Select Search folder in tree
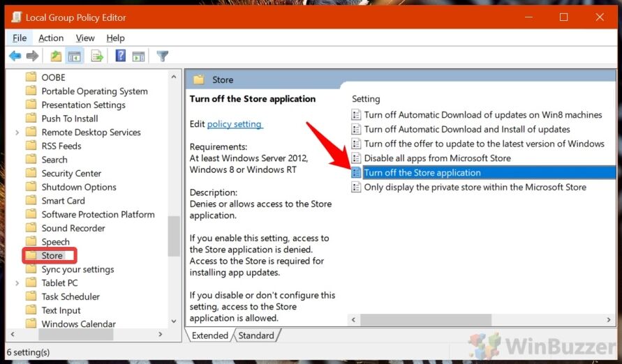Viewport: 622px width, 364px height. 54,159
